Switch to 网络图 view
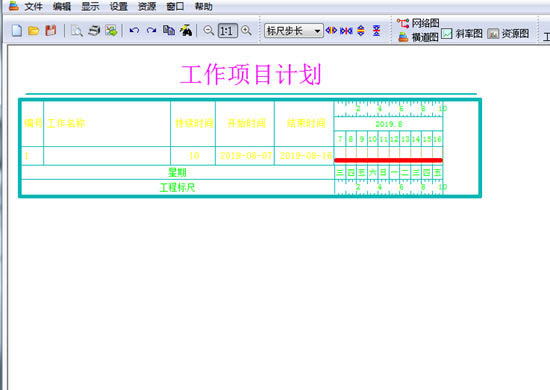The width and height of the screenshot is (550, 390). (418, 23)
